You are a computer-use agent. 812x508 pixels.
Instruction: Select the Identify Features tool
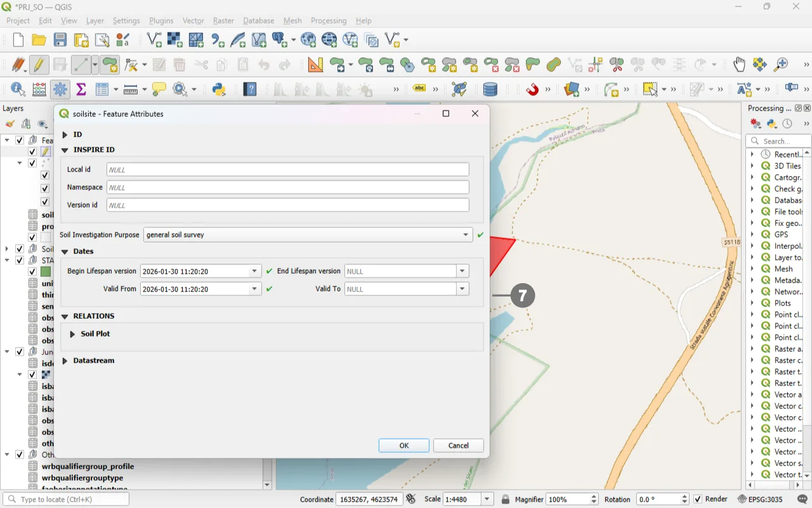(18, 90)
